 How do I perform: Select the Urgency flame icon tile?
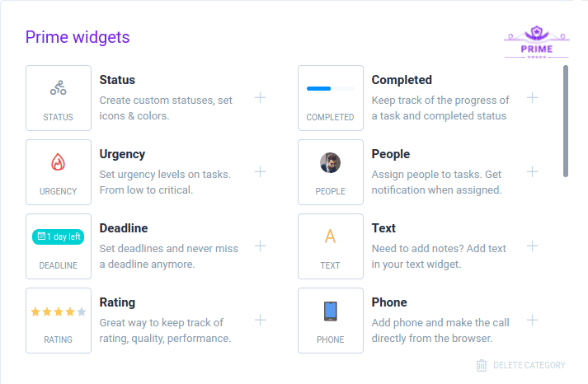pyautogui.click(x=59, y=172)
